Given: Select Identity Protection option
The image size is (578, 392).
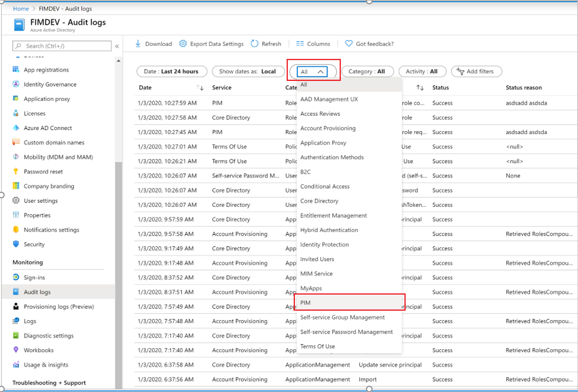Looking at the screenshot, I should coord(349,244).
